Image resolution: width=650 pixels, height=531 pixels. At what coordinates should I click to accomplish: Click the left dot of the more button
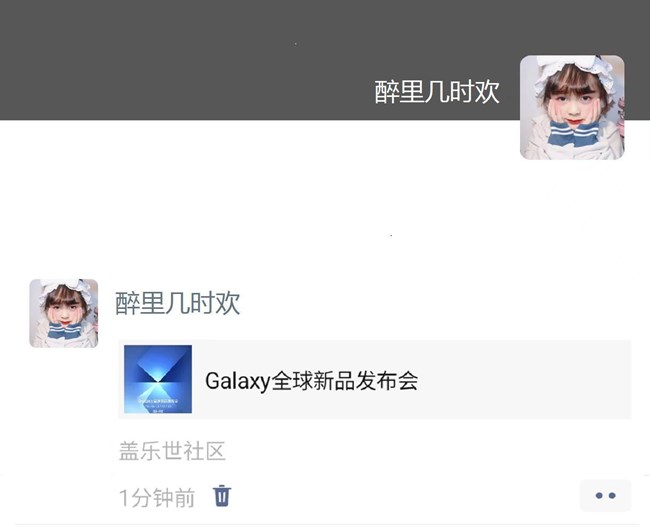point(599,495)
